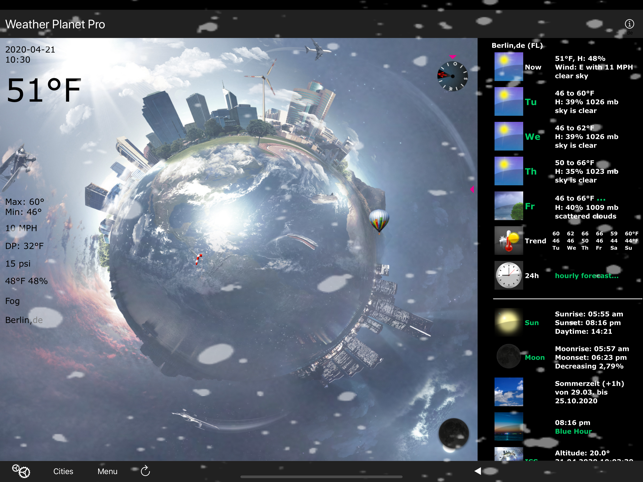Click the globe view icon in bottom bar
This screenshot has height=482, width=643.
pos(21,471)
